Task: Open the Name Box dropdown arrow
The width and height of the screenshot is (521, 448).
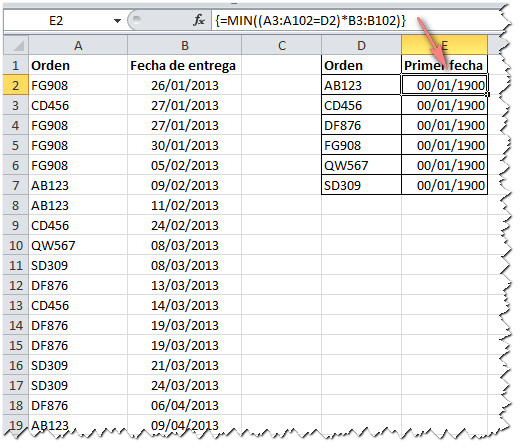Action: [117, 21]
